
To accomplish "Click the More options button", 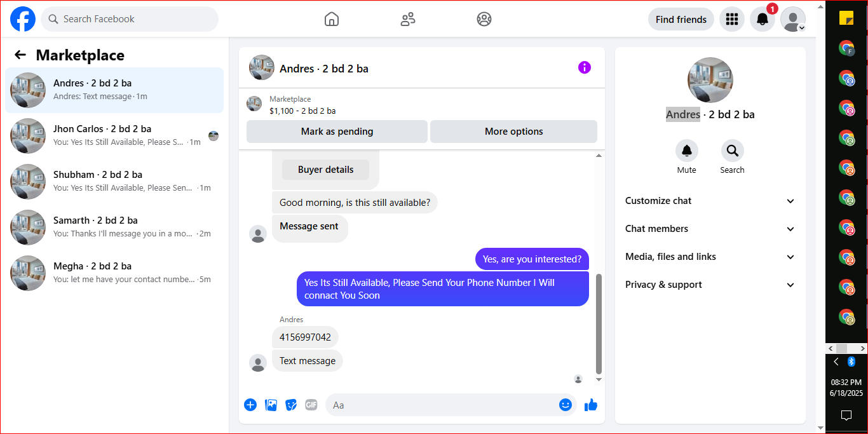I will point(513,132).
